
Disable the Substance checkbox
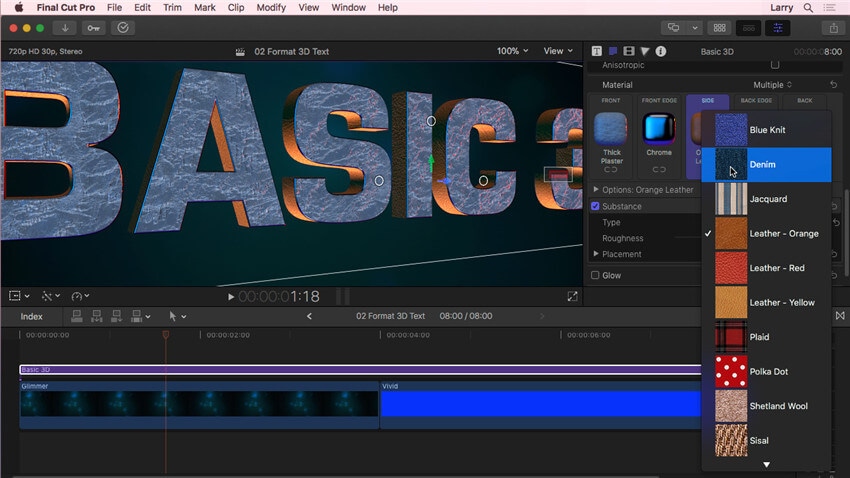pyautogui.click(x=596, y=207)
